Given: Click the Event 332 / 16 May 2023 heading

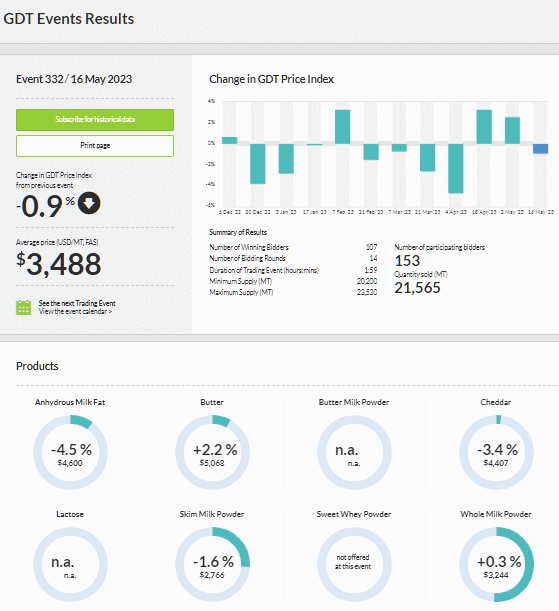Looking at the screenshot, I should coord(74,79).
